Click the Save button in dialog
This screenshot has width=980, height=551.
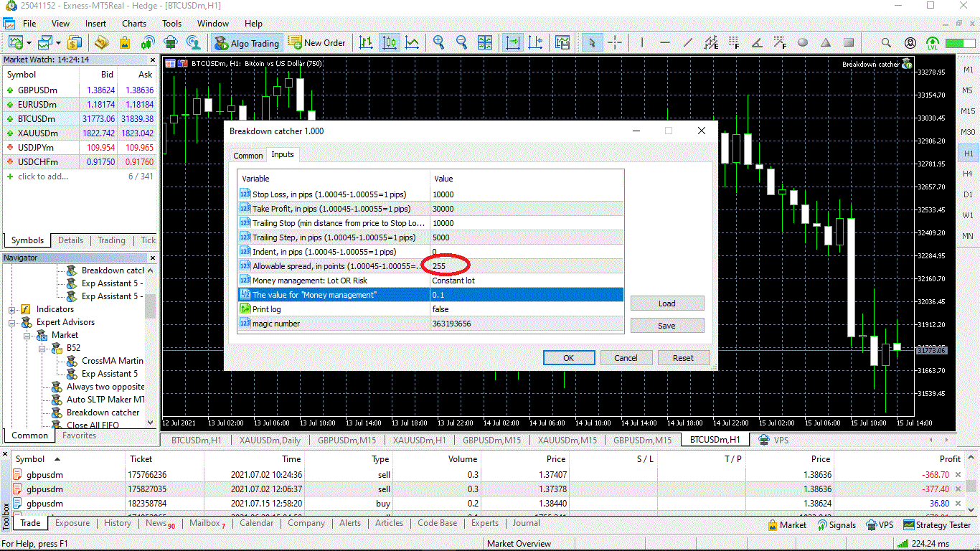pos(667,326)
